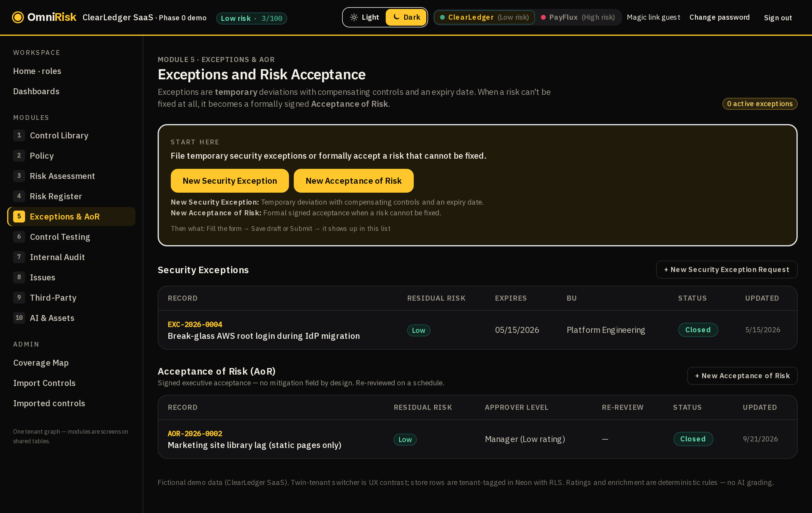The image size is (812, 513).
Task: Switch theme to Light
Action: (x=365, y=17)
